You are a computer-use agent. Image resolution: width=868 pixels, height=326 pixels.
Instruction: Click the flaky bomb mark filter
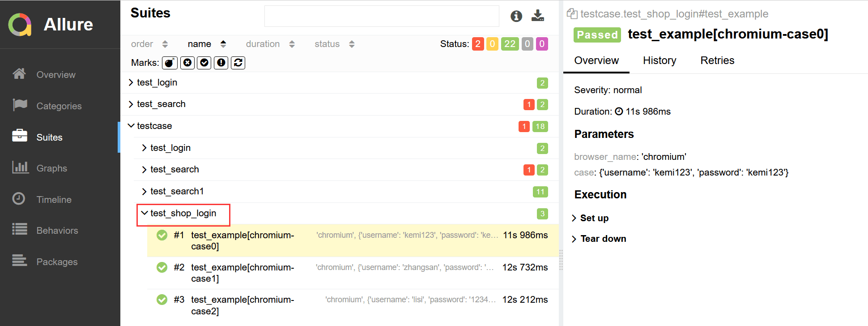[170, 63]
